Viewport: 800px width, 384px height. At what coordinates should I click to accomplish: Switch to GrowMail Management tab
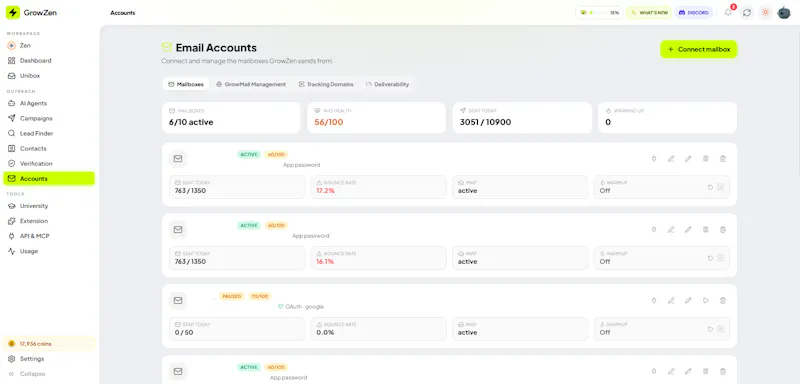pos(251,84)
